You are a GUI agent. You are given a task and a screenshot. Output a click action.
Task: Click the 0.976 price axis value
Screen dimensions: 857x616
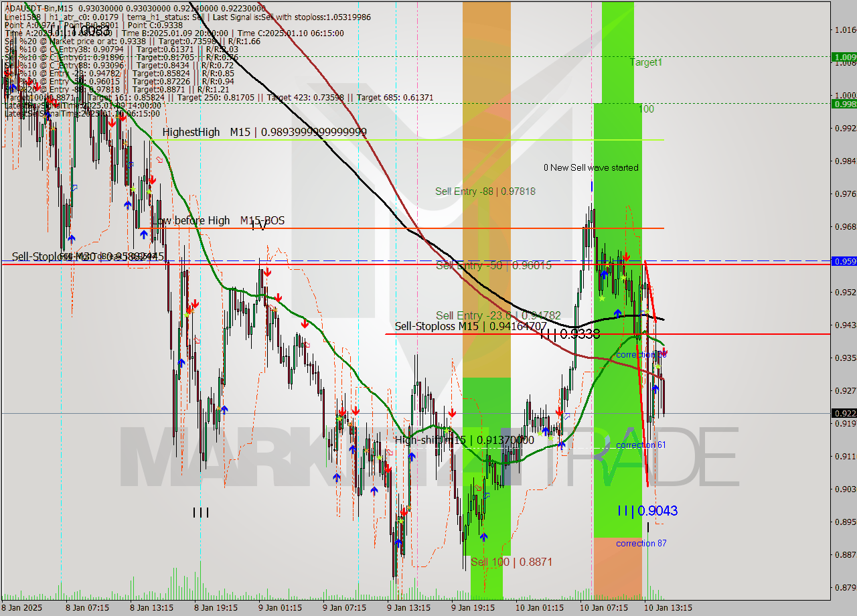(846, 194)
